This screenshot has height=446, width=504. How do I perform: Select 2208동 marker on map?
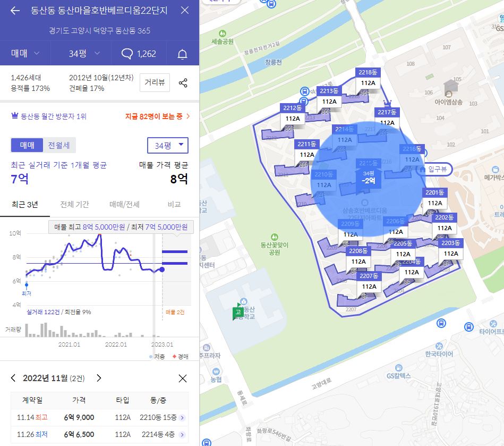pyautogui.click(x=358, y=256)
